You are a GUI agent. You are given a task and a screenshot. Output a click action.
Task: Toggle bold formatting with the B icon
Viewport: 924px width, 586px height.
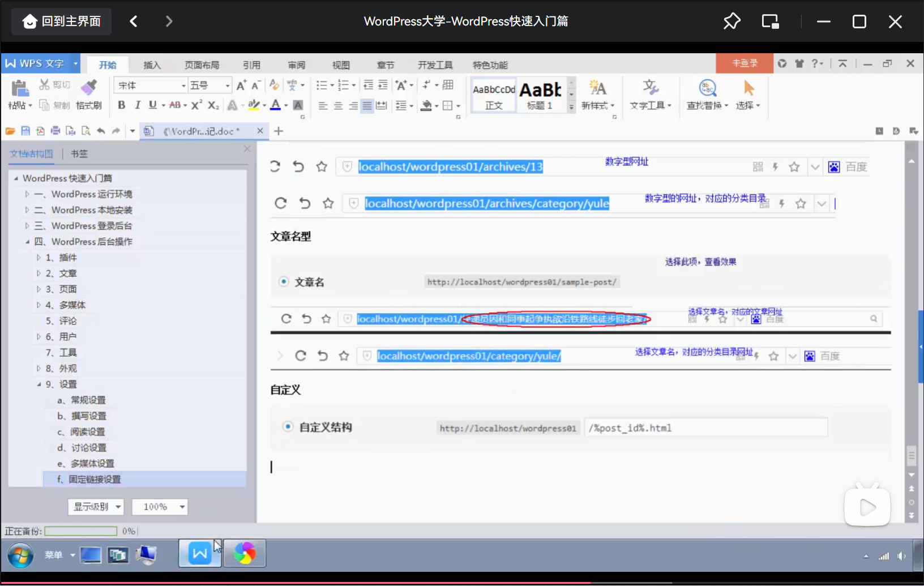coord(121,105)
